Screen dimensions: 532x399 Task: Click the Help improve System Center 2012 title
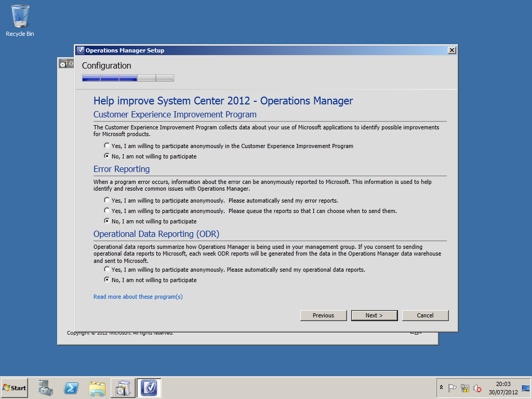[223, 101]
